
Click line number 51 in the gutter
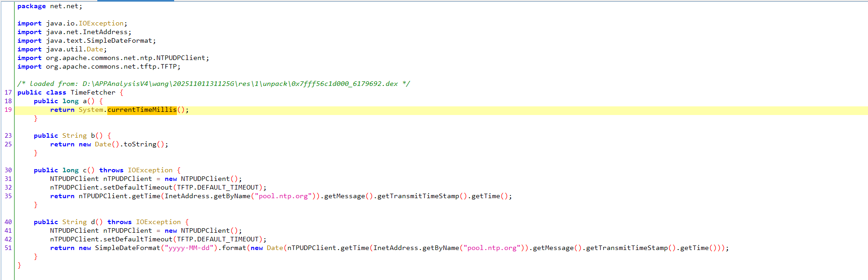coord(8,248)
